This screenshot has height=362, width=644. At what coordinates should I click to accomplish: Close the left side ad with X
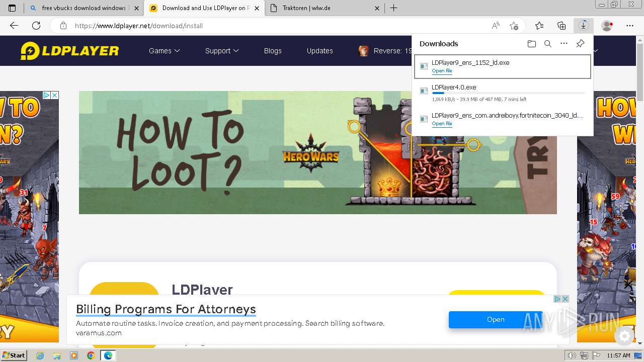pyautogui.click(x=55, y=95)
